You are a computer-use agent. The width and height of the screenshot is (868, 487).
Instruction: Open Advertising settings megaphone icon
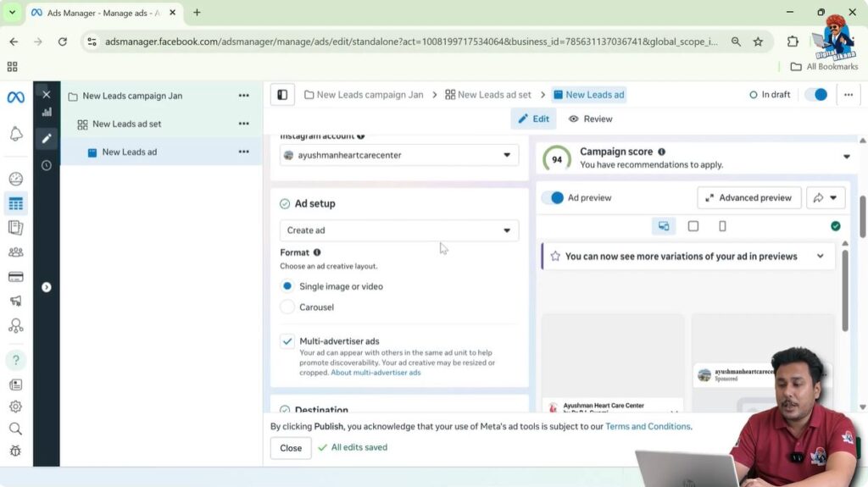pos(15,301)
